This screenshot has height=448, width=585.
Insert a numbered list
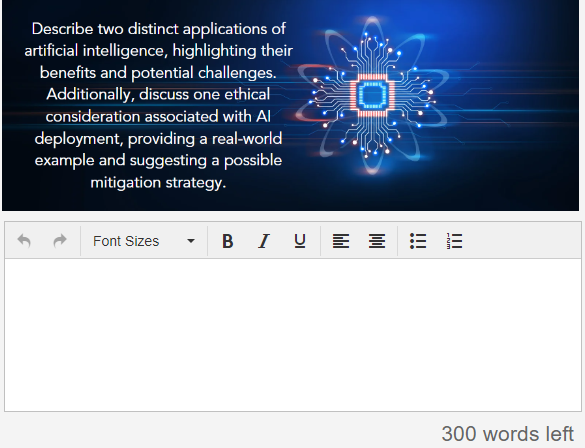point(454,241)
